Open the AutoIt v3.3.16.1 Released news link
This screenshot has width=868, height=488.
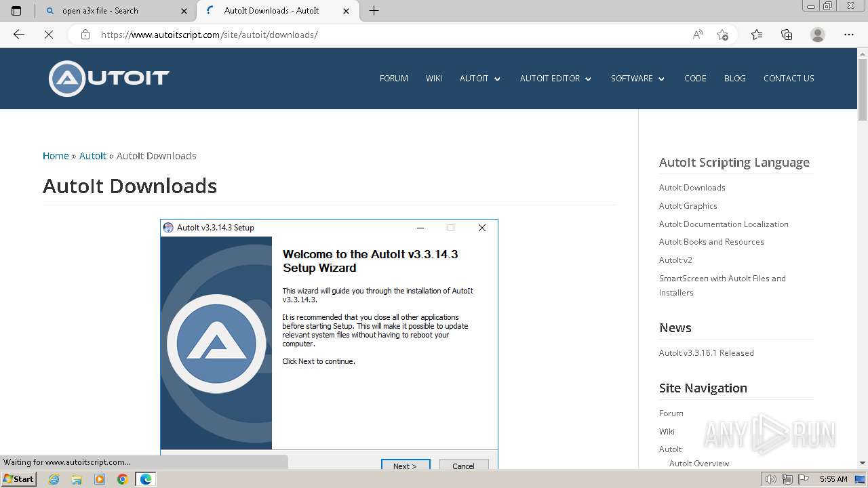coord(707,353)
